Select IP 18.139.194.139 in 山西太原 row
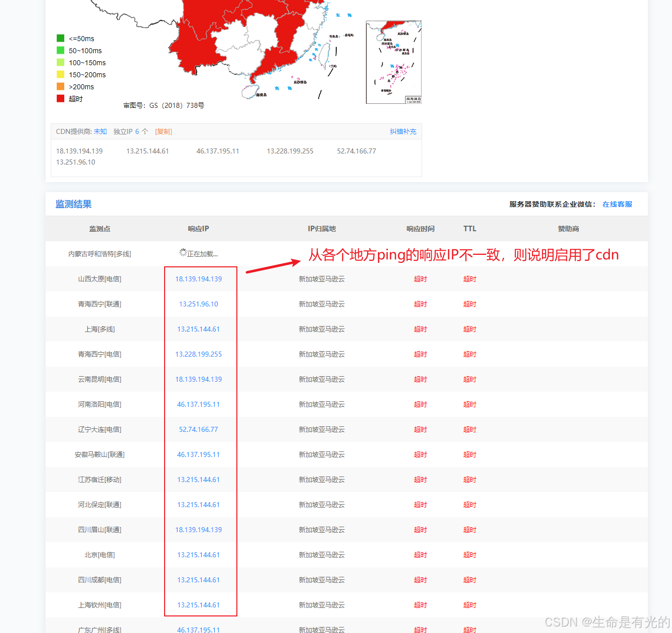 pos(198,279)
